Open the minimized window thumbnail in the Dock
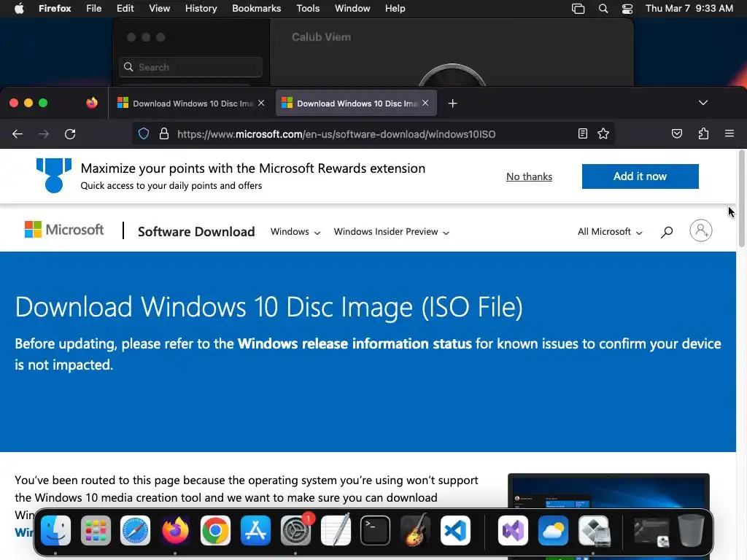The image size is (747, 560). coord(651,531)
